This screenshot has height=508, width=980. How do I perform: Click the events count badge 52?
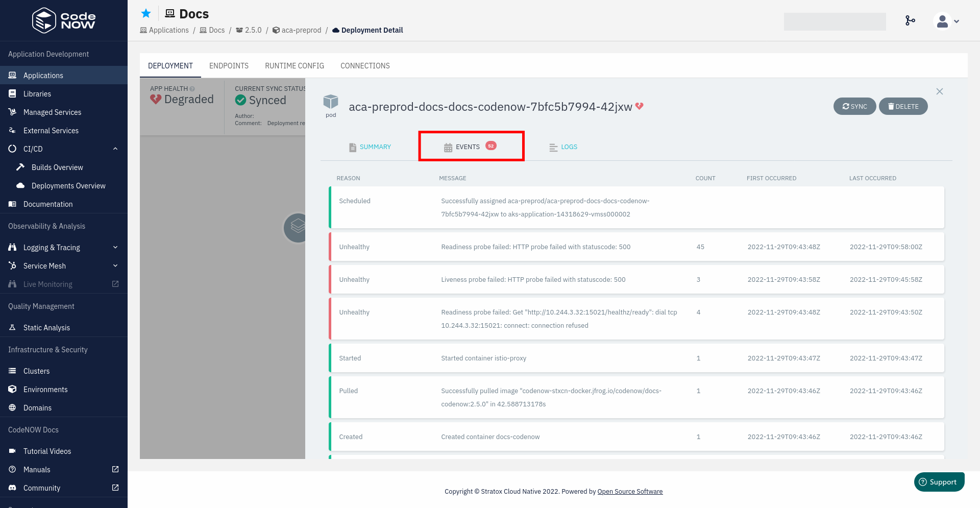[491, 146]
